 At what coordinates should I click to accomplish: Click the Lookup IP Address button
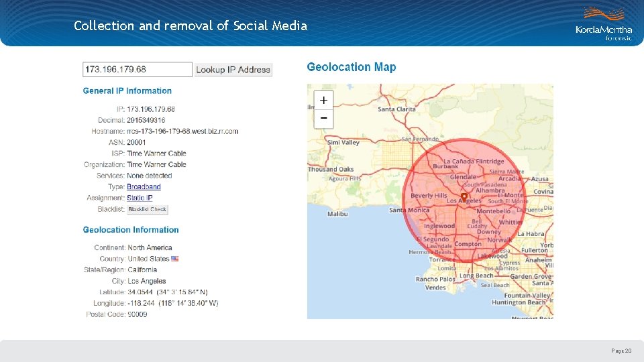[x=233, y=70]
